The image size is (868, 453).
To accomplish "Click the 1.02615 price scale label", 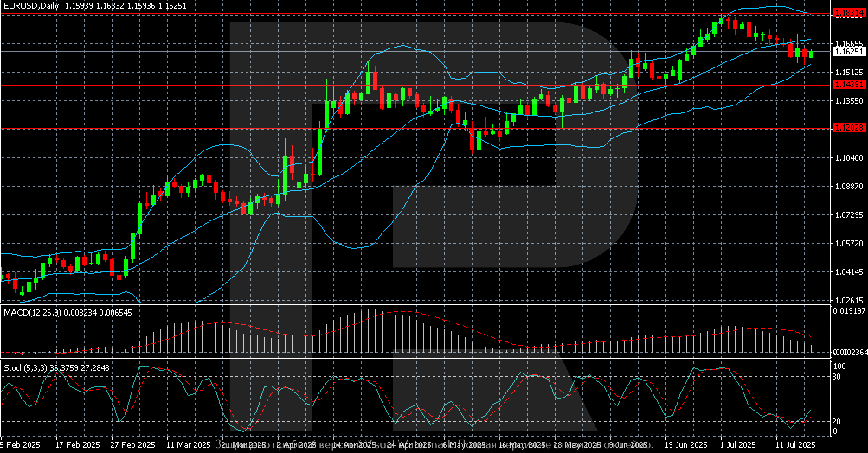I will 849,300.
